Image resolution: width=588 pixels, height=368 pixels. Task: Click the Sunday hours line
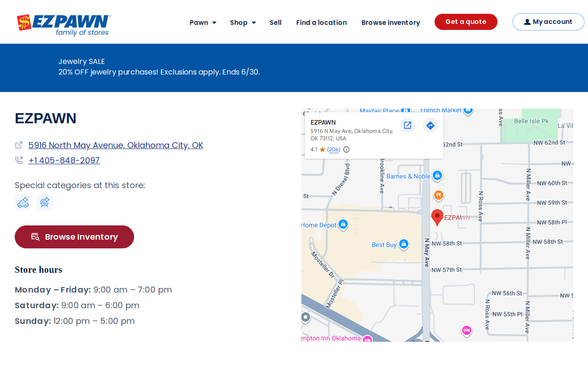coord(75,321)
